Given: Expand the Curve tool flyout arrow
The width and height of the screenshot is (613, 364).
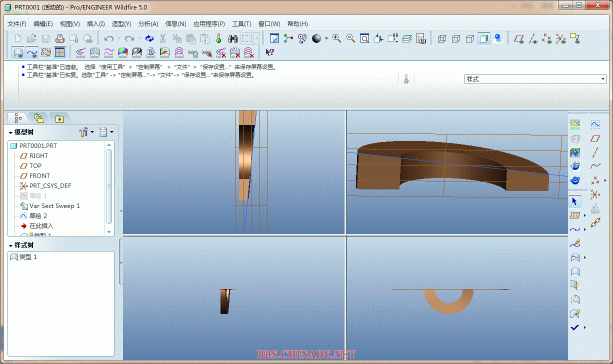Looking at the screenshot, I should pyautogui.click(x=585, y=229).
